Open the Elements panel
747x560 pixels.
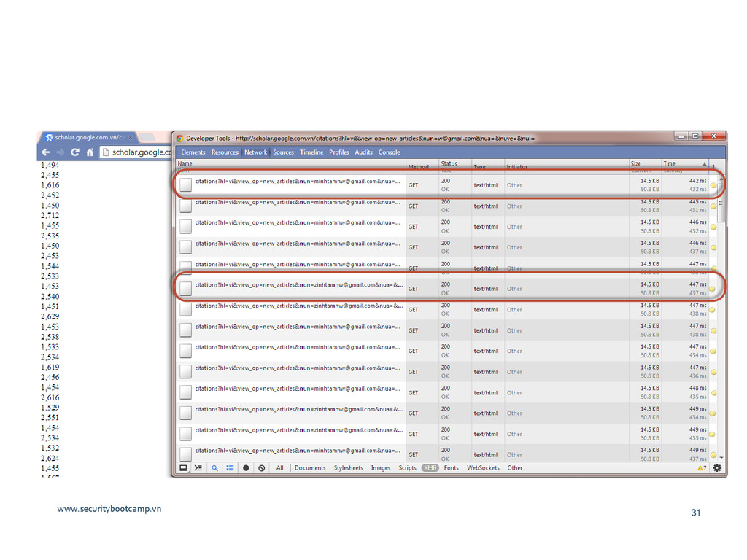click(x=193, y=152)
